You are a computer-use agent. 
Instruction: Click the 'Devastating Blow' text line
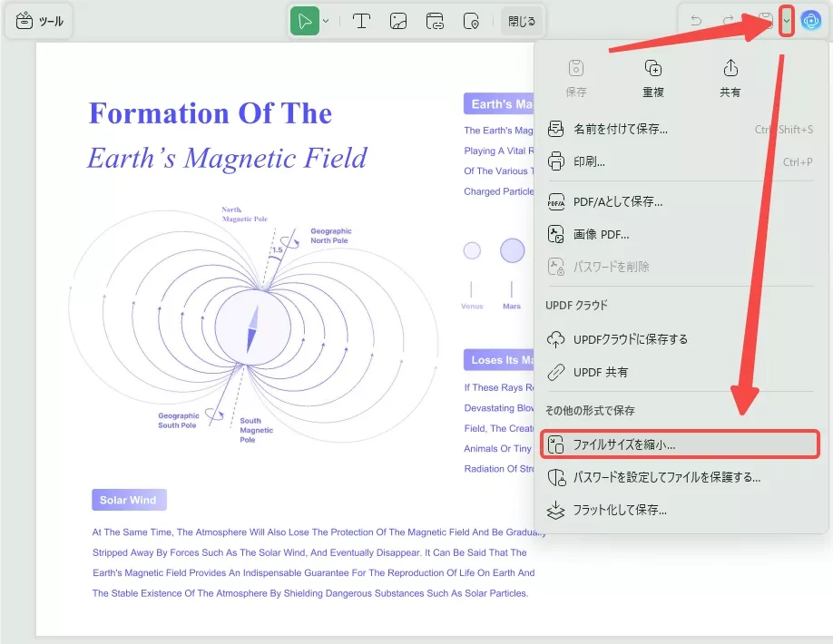(x=499, y=408)
